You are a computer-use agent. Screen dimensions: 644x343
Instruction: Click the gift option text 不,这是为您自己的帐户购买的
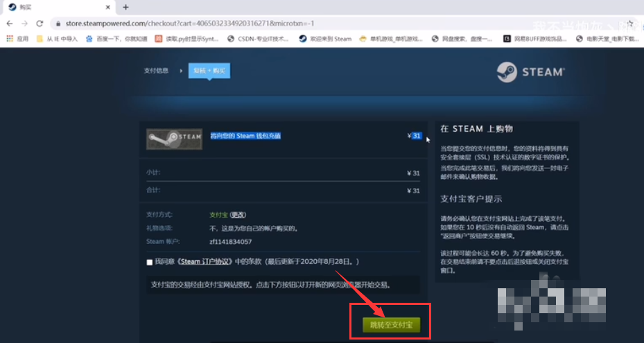point(254,229)
